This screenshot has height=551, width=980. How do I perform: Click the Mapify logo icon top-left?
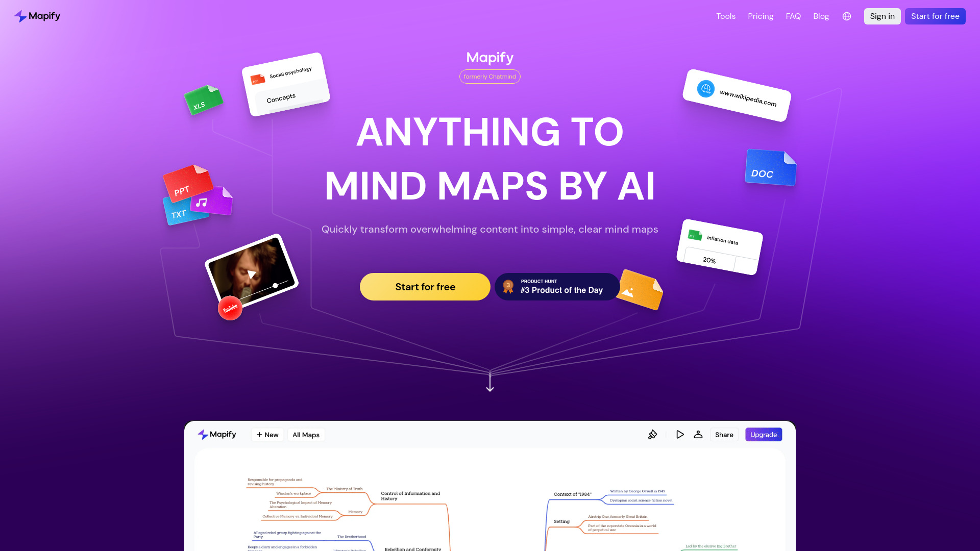pyautogui.click(x=19, y=16)
